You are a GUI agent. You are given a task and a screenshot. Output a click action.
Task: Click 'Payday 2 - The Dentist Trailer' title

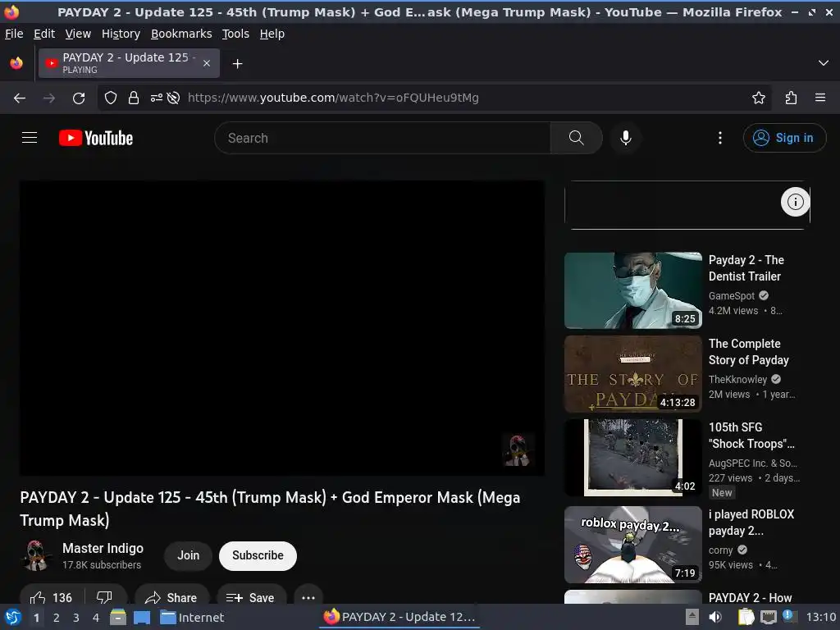click(x=746, y=268)
